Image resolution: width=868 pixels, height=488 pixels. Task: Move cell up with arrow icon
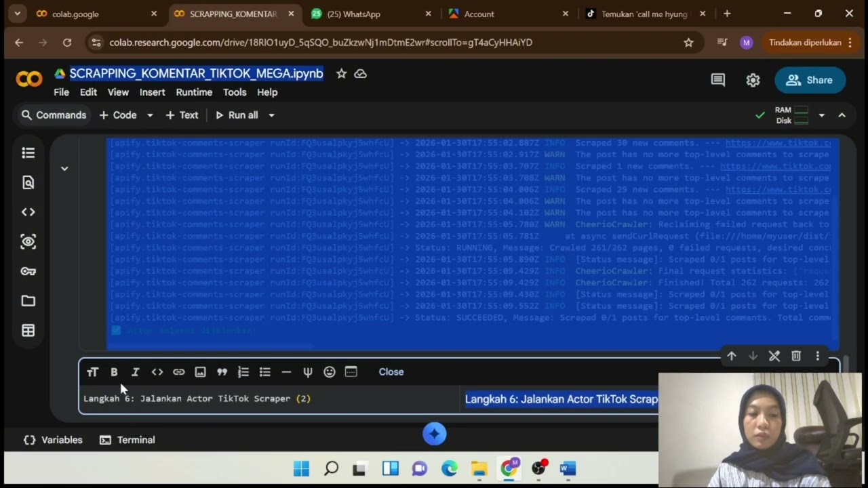(731, 356)
